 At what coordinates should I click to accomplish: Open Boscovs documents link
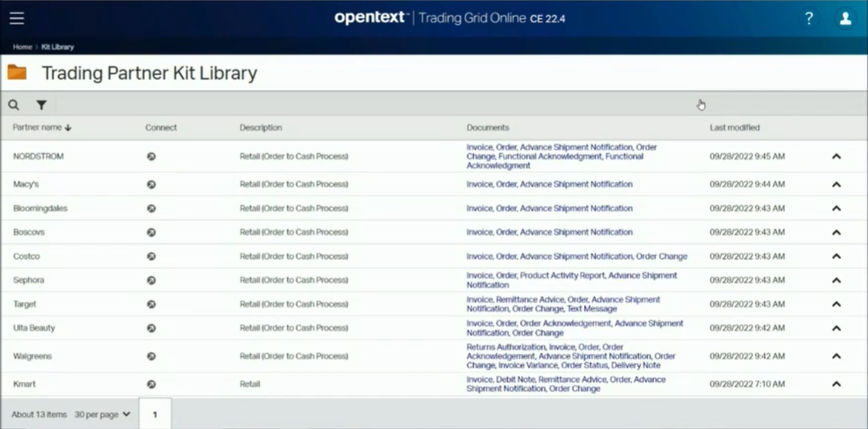550,232
